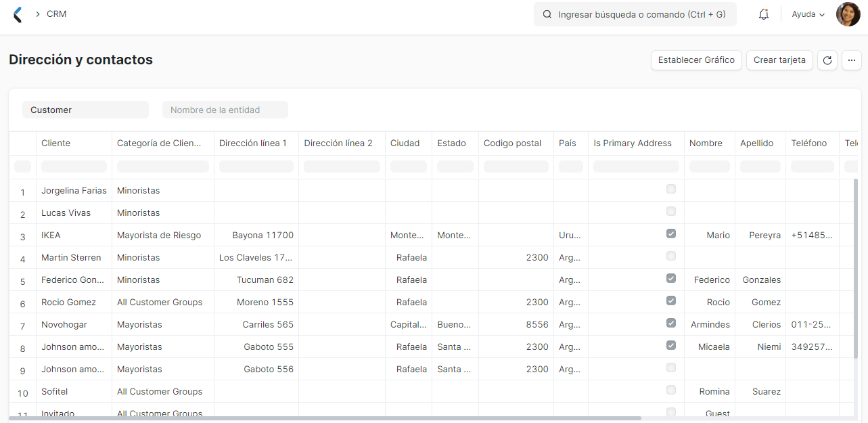Click the filter box under Categoría de Cliente
The image size is (868, 423).
coord(163,166)
